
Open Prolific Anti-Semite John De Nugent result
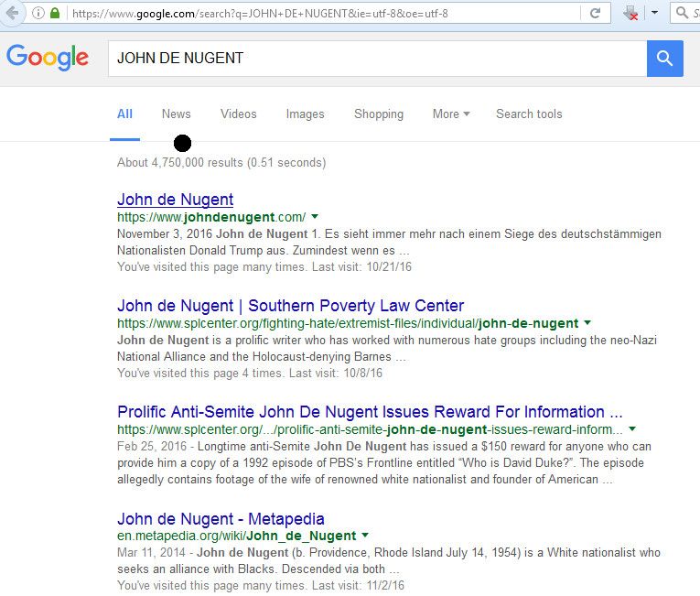tap(370, 411)
